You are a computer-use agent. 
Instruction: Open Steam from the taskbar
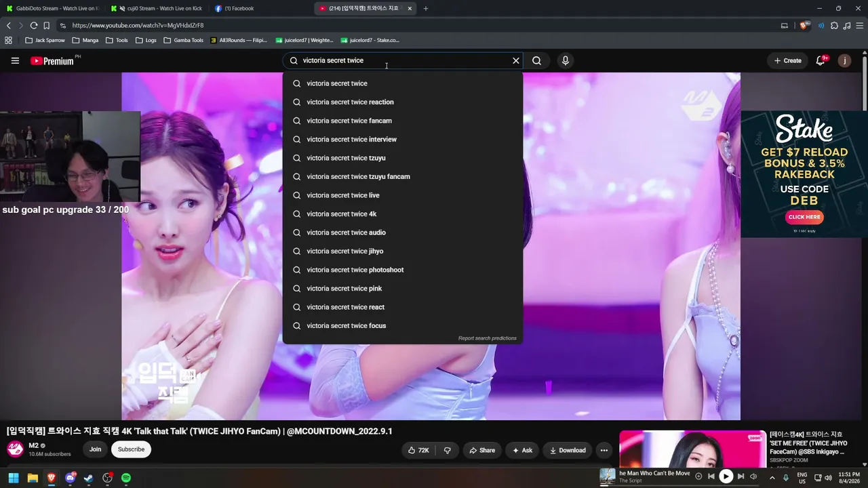tap(88, 478)
